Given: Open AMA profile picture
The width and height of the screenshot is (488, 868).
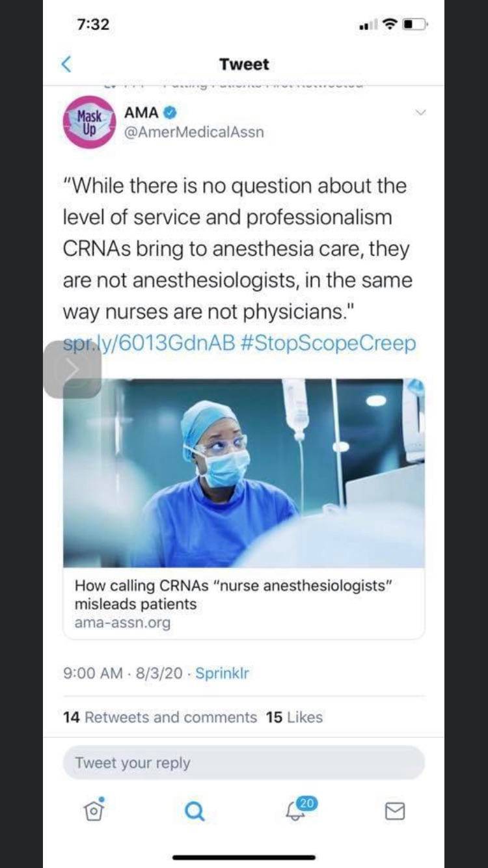Looking at the screenshot, I should pos(89,122).
